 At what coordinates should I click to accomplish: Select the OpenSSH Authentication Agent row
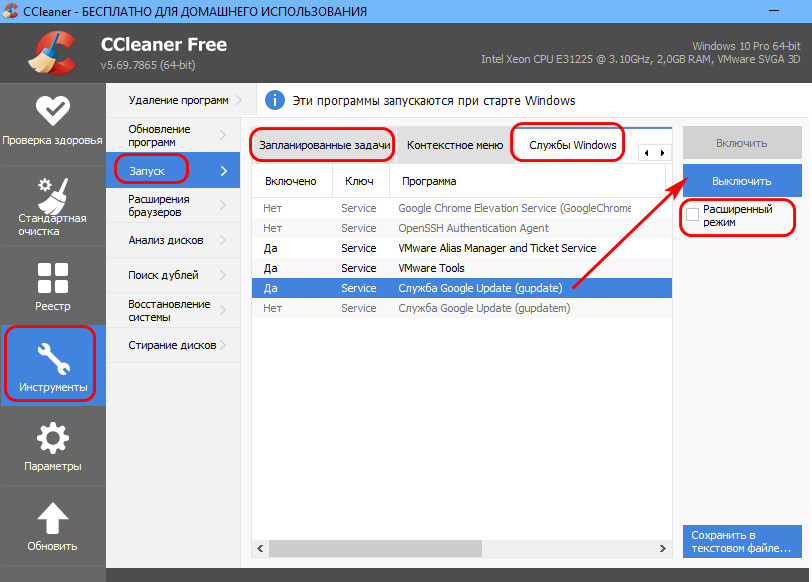click(x=462, y=228)
